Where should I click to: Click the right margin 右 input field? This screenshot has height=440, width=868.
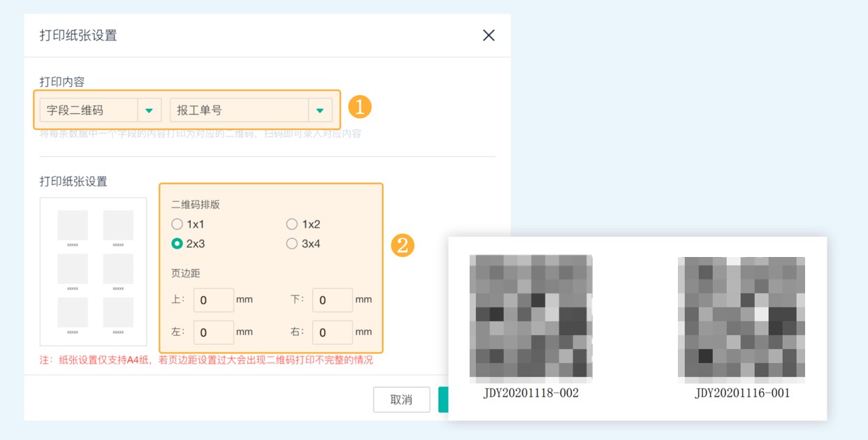(x=332, y=332)
